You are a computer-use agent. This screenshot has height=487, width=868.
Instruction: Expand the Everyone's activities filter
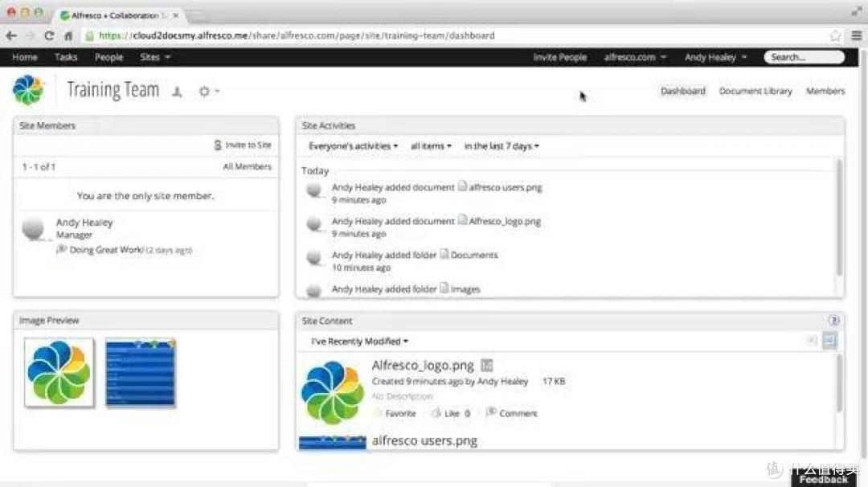pos(353,146)
